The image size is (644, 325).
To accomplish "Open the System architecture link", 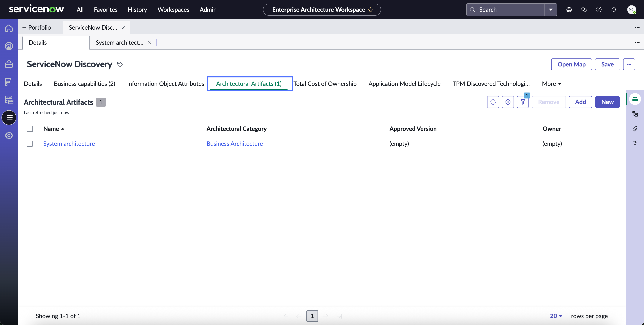I will tap(69, 144).
